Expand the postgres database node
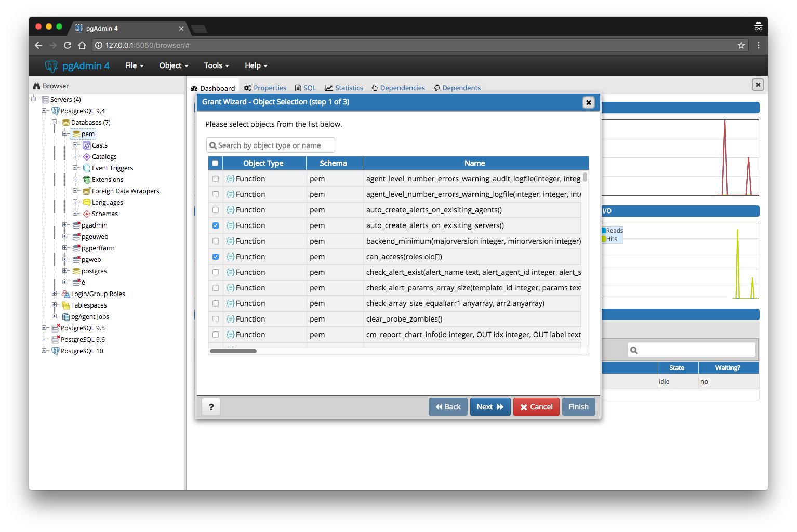Screen dimensions: 797x532 click(65, 271)
